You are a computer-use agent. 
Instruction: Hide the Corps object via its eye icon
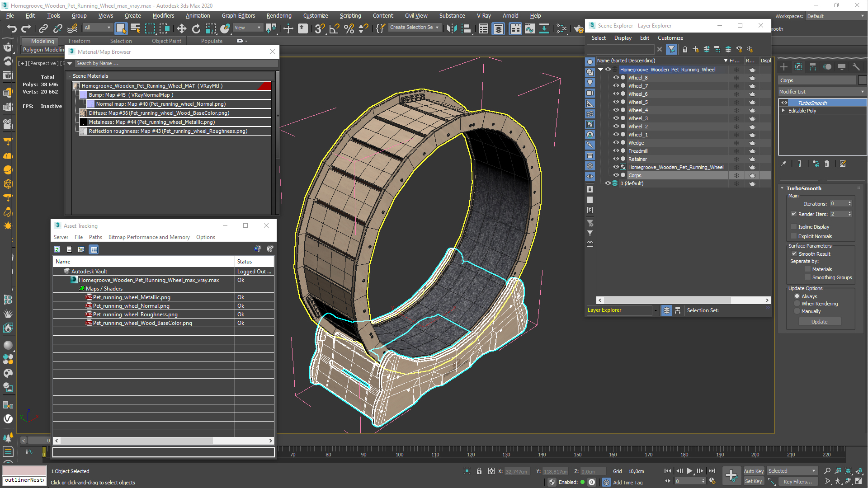(616, 175)
